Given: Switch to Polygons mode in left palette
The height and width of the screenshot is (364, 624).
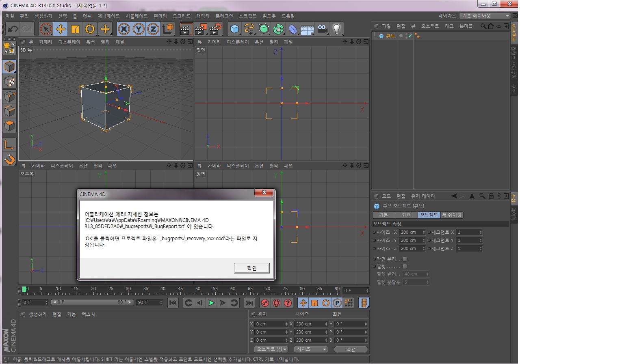Looking at the screenshot, I should click(9, 126).
